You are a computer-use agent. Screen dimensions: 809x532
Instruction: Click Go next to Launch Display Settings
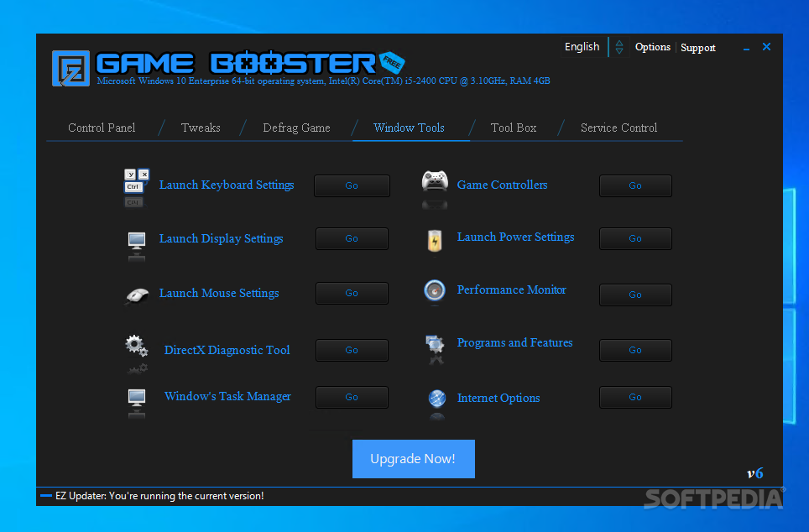click(x=352, y=239)
